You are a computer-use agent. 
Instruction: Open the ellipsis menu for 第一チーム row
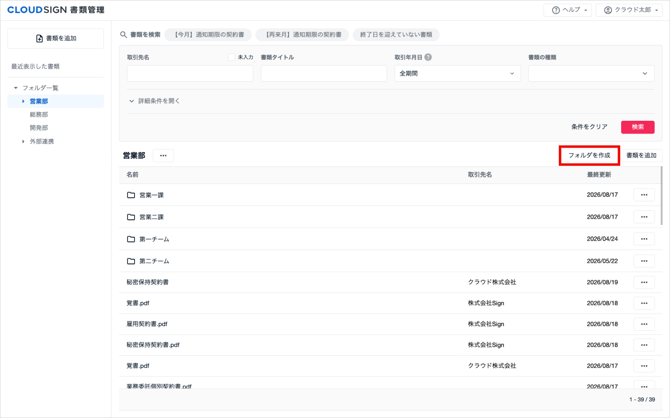(x=644, y=239)
